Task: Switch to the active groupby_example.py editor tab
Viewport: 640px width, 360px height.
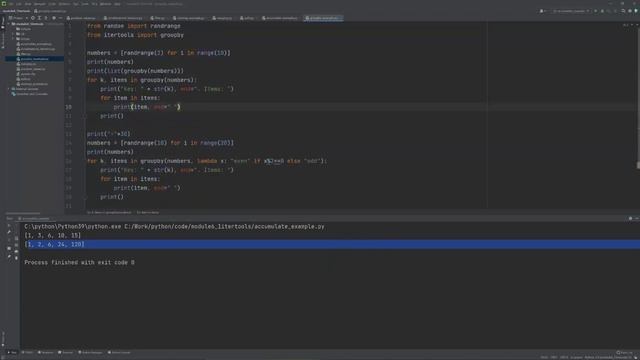Action: (x=324, y=18)
